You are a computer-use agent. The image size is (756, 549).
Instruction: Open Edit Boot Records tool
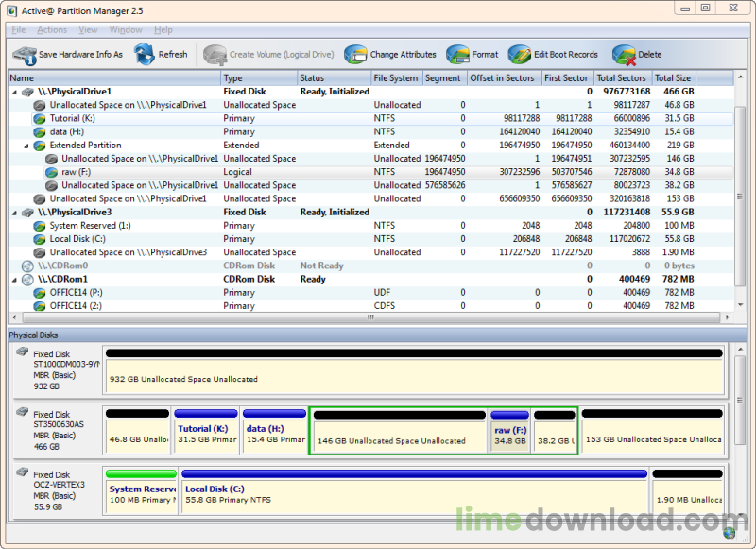[x=521, y=54]
